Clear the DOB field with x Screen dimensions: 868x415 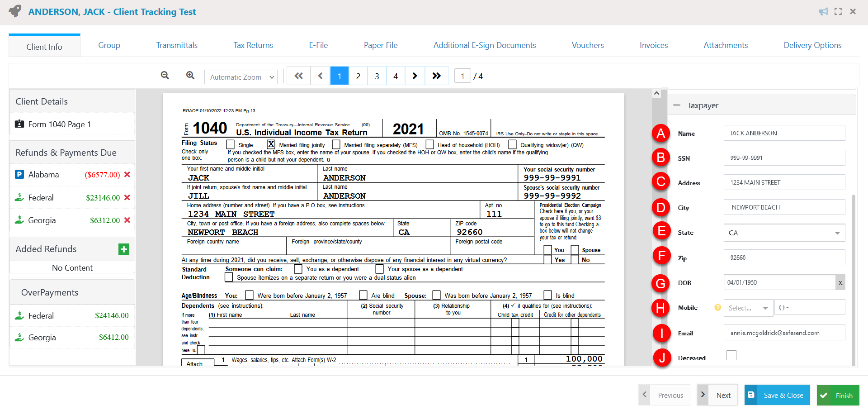(x=840, y=282)
